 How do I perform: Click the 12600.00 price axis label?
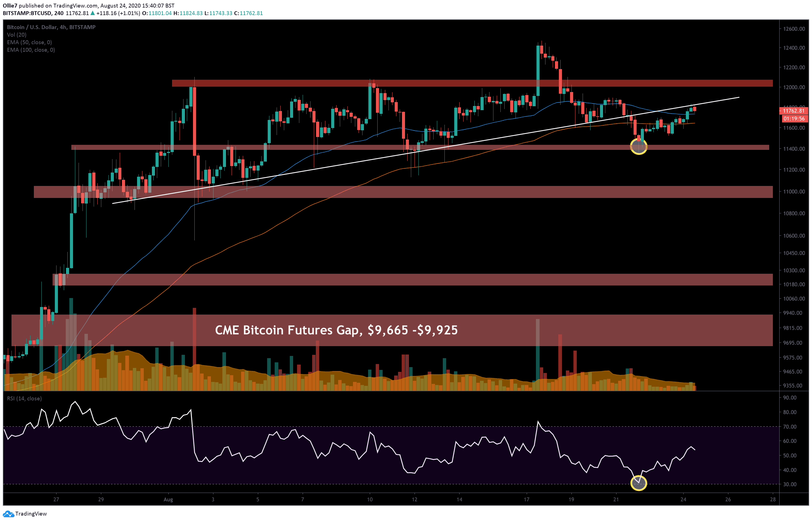click(x=794, y=29)
